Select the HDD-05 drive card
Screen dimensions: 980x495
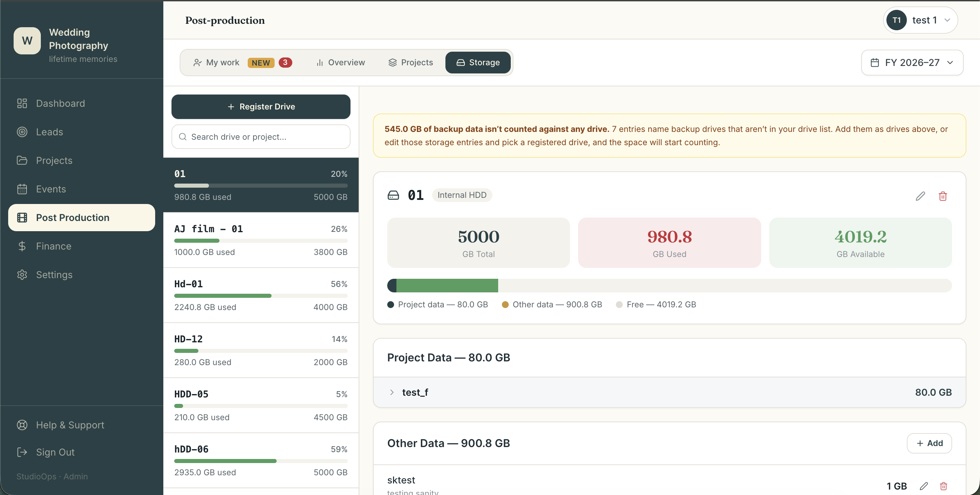click(x=261, y=405)
